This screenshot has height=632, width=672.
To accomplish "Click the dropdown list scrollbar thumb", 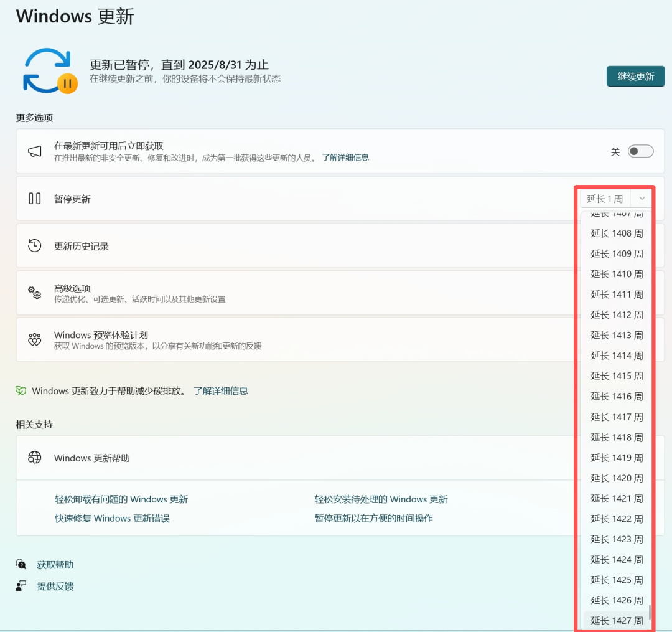I will pyautogui.click(x=650, y=612).
